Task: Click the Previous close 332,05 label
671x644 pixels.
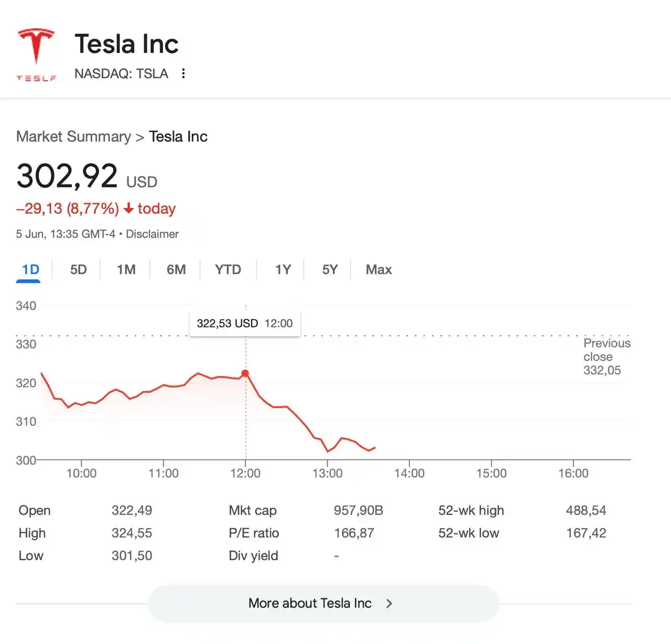Action: 607,357
